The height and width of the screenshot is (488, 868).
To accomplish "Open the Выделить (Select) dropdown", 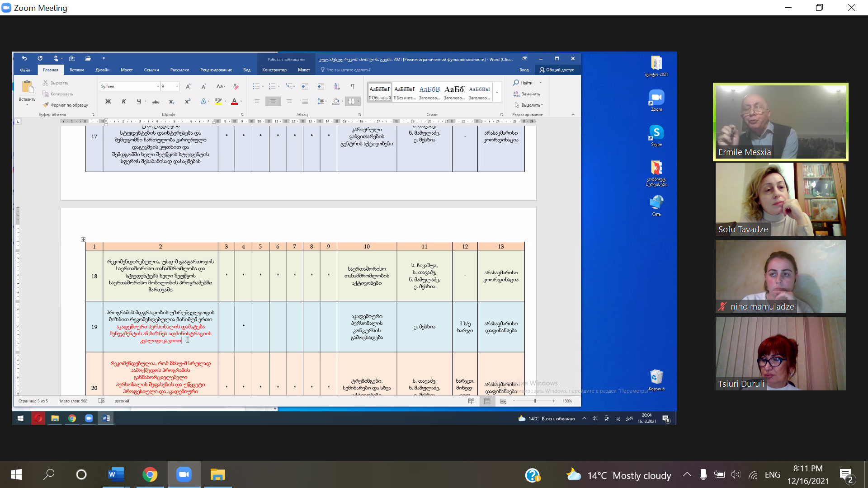I will pyautogui.click(x=528, y=105).
